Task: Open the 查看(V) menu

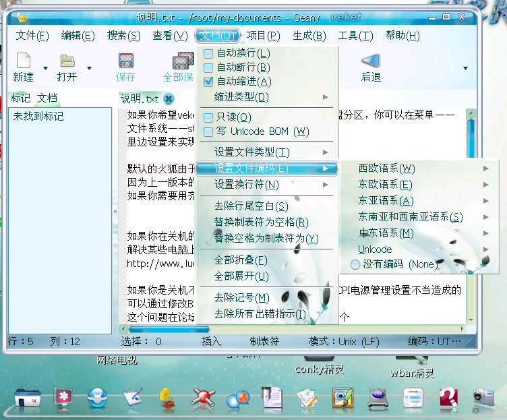Action: point(170,36)
